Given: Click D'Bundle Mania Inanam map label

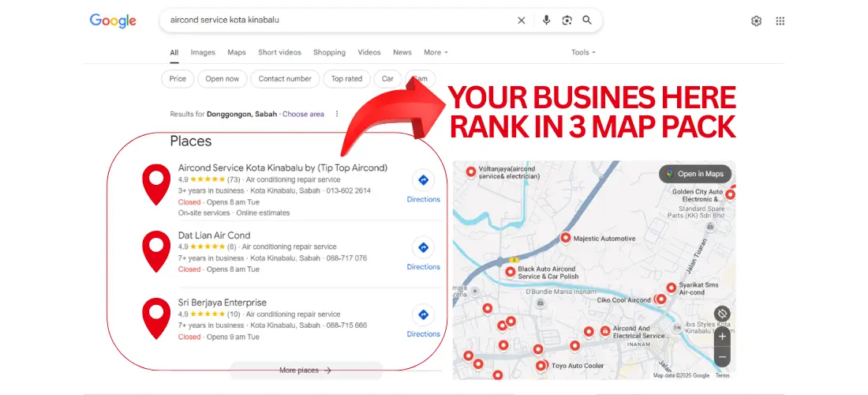Looking at the screenshot, I should coord(561,292).
